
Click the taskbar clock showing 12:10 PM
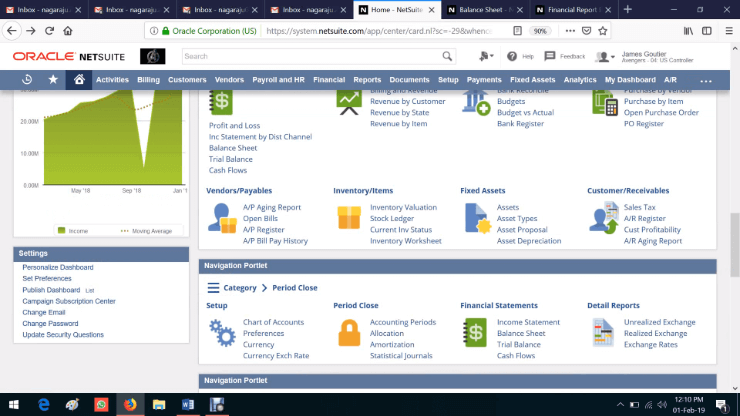[689, 405]
